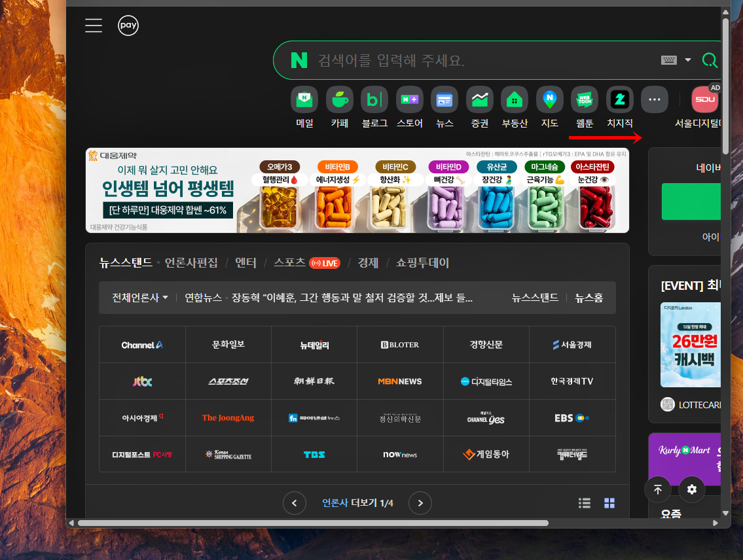This screenshot has height=560, width=743.
Task: Open Naver Pay icon
Action: (128, 26)
